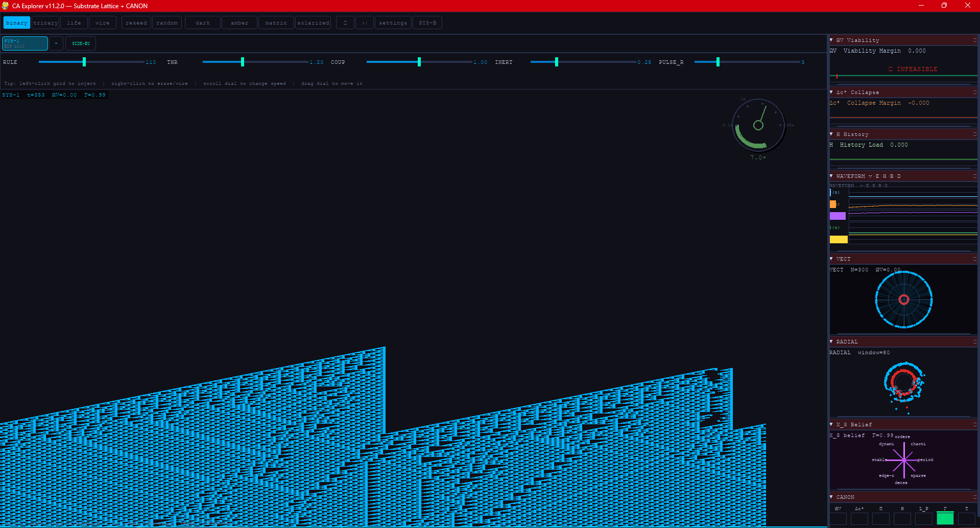Switch to trinary mode
Screen dimensions: 980x528
point(46,23)
